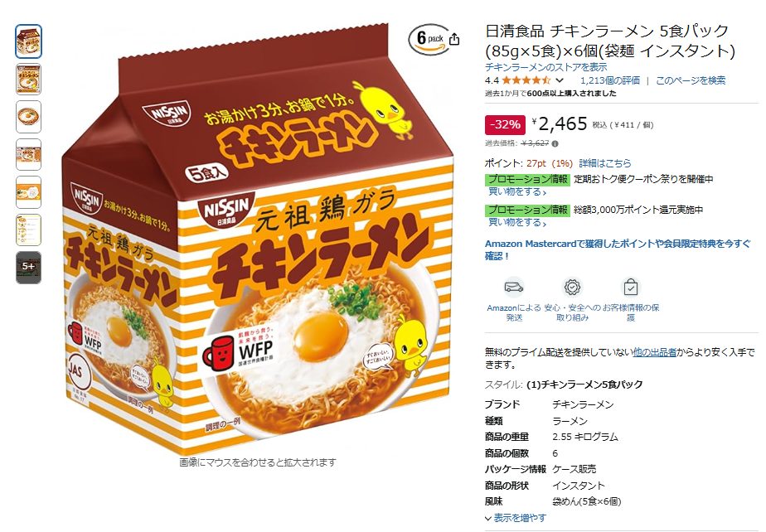This screenshot has width=766, height=532.
Task: Click 他の出品者 other sellers link
Action: [655, 351]
